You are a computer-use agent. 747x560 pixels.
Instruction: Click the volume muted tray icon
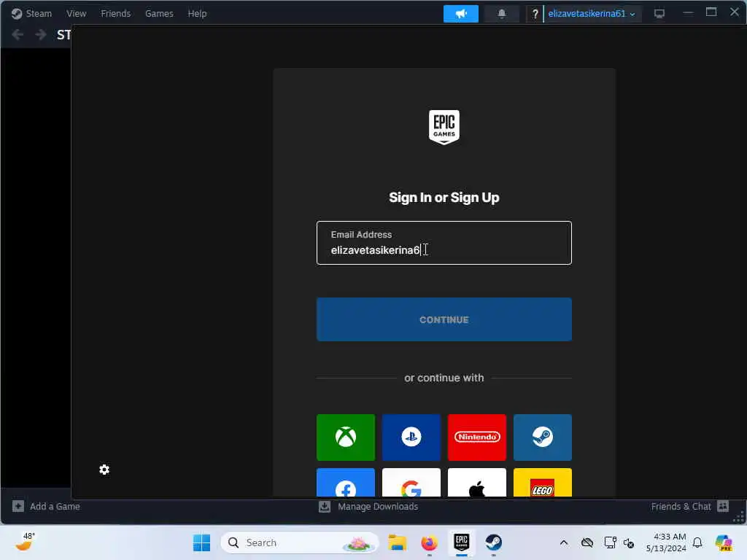(x=629, y=542)
